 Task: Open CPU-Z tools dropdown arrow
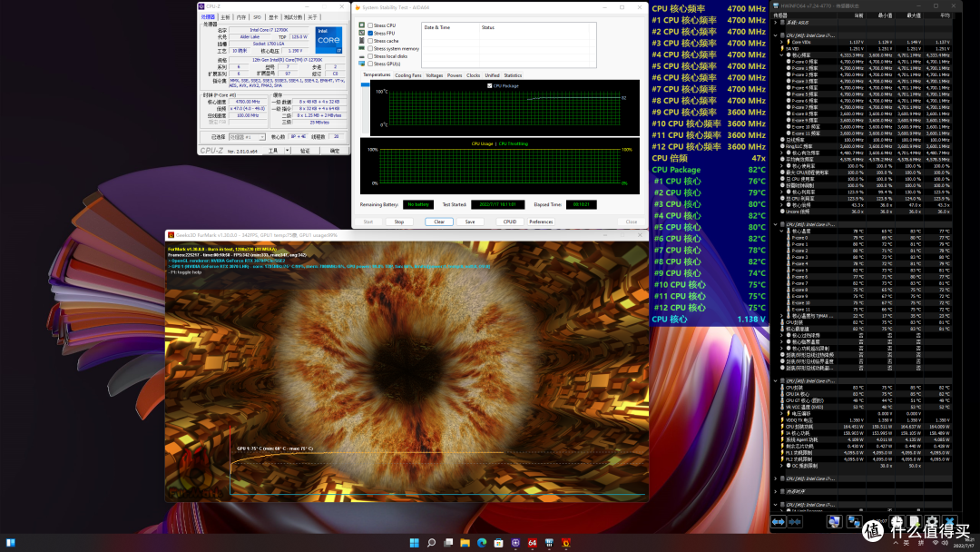tap(288, 151)
